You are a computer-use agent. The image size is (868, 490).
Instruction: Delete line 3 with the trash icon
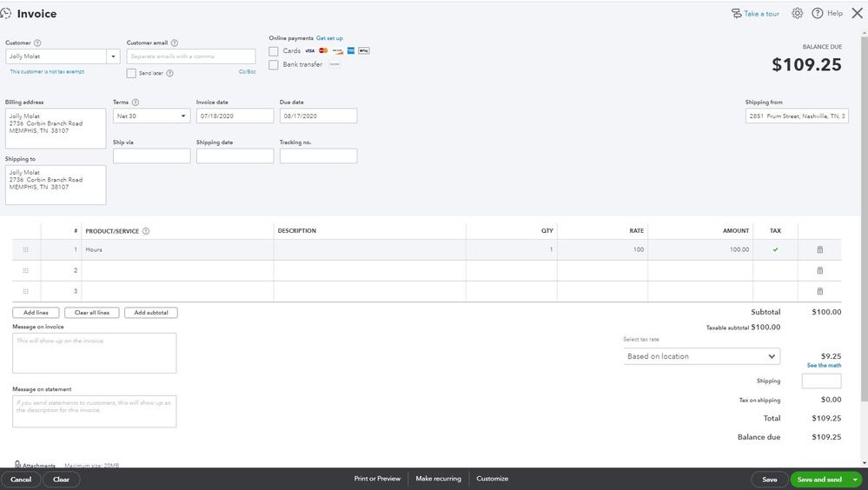[820, 291]
